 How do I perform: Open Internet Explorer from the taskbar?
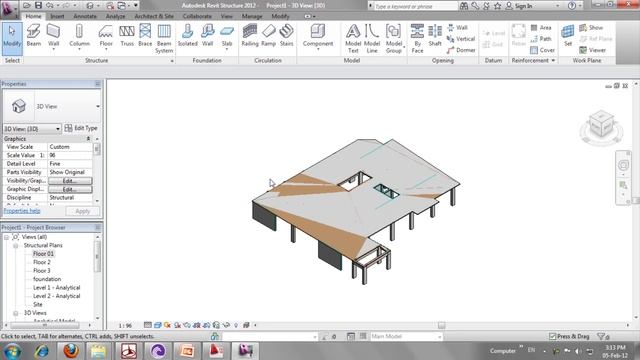(x=41, y=351)
